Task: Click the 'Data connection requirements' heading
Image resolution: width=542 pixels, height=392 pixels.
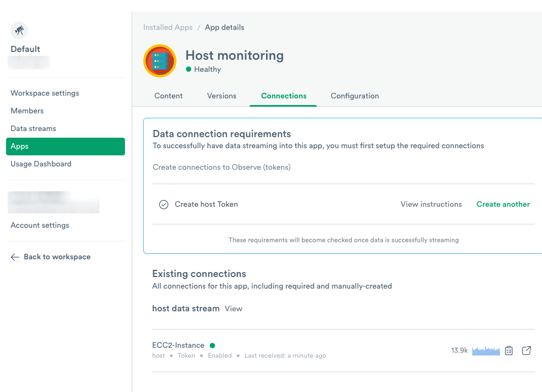Action: coord(222,134)
